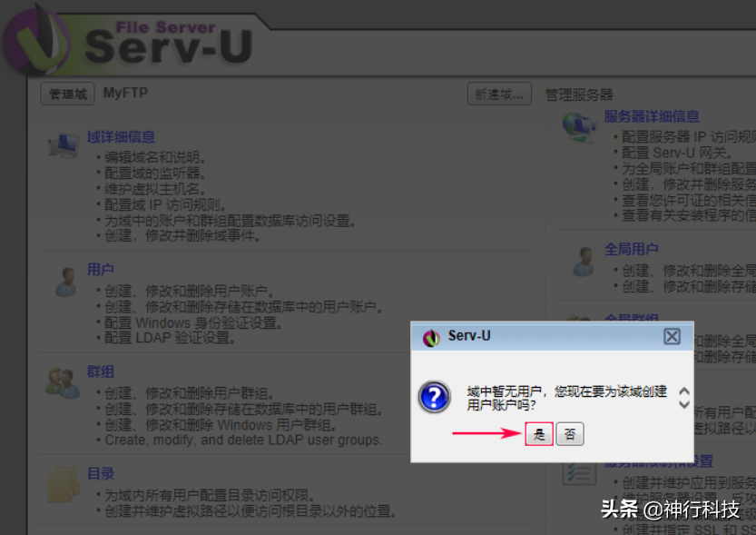Click the text 创建、修改和删除用户账户。

190,291
